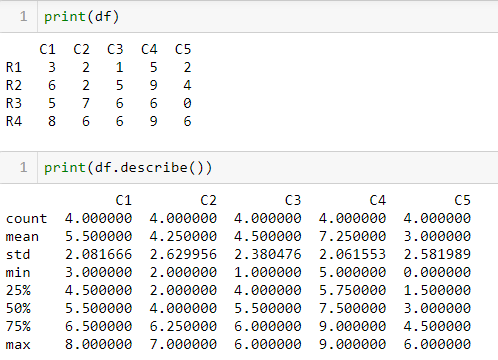
Task: Click the R1 row label
Action: [x=14, y=67]
